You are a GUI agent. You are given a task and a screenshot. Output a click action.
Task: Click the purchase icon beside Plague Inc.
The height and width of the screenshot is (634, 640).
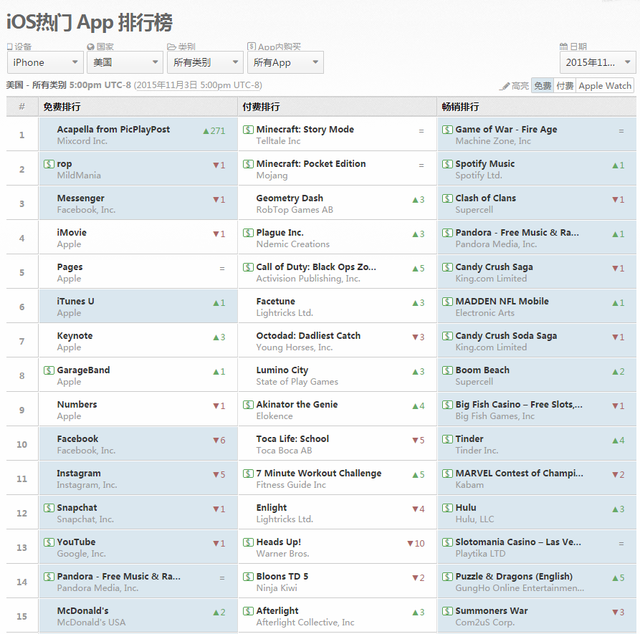point(248,233)
